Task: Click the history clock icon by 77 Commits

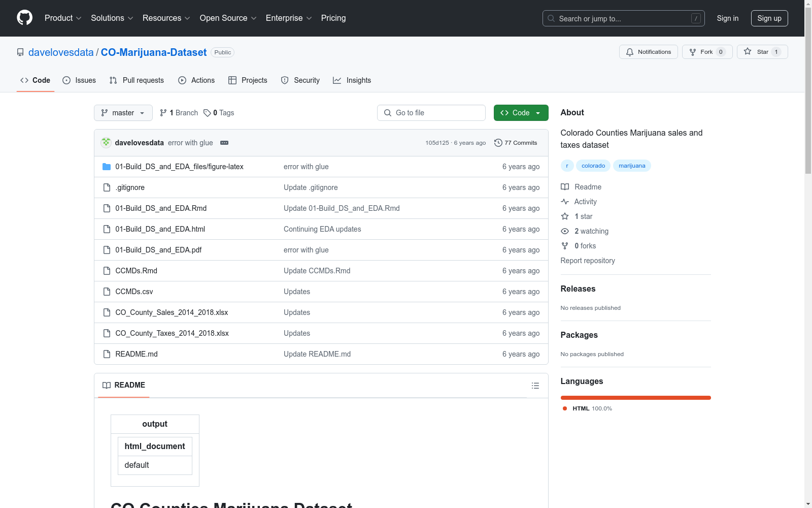Action: point(498,143)
